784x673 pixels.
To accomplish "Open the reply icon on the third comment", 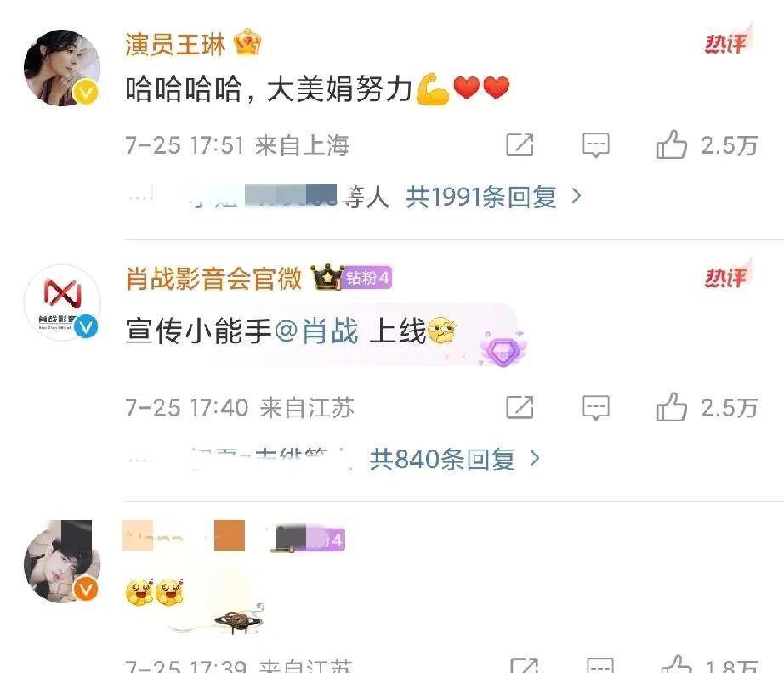I will coord(600,666).
